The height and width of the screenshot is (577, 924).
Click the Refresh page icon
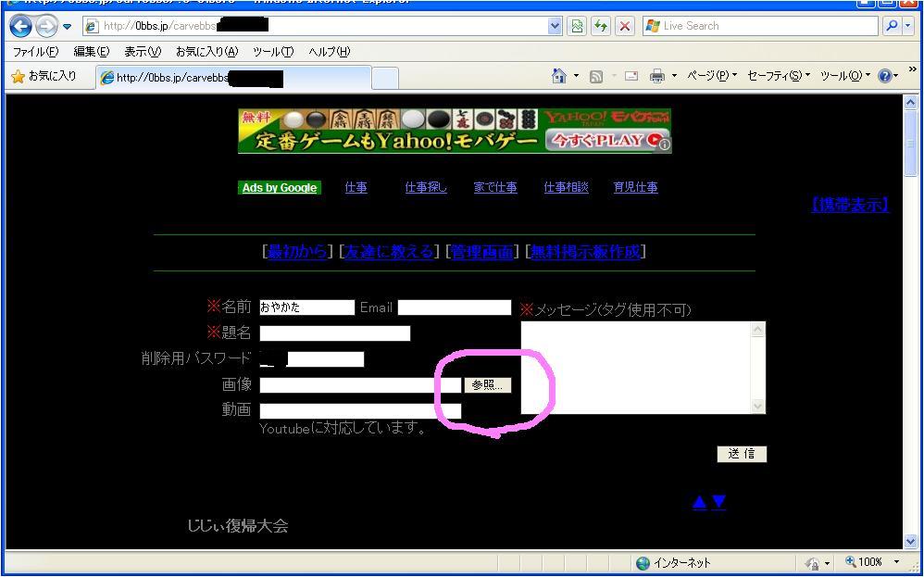coord(602,26)
